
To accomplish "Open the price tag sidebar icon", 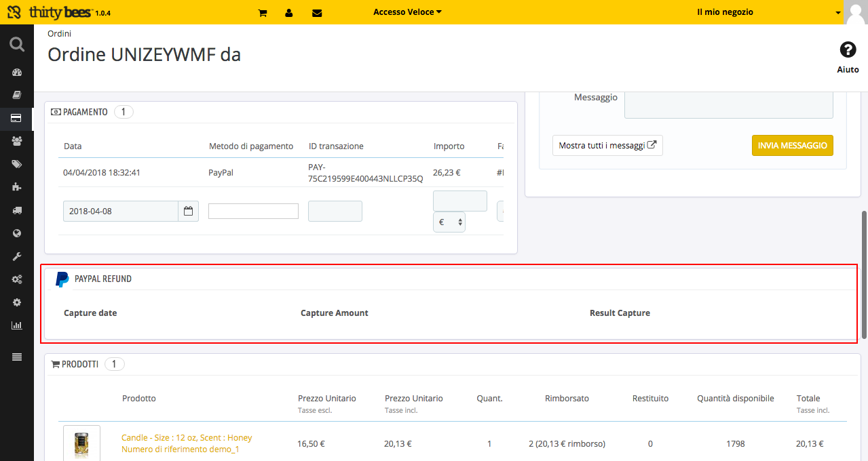I will coord(17,164).
